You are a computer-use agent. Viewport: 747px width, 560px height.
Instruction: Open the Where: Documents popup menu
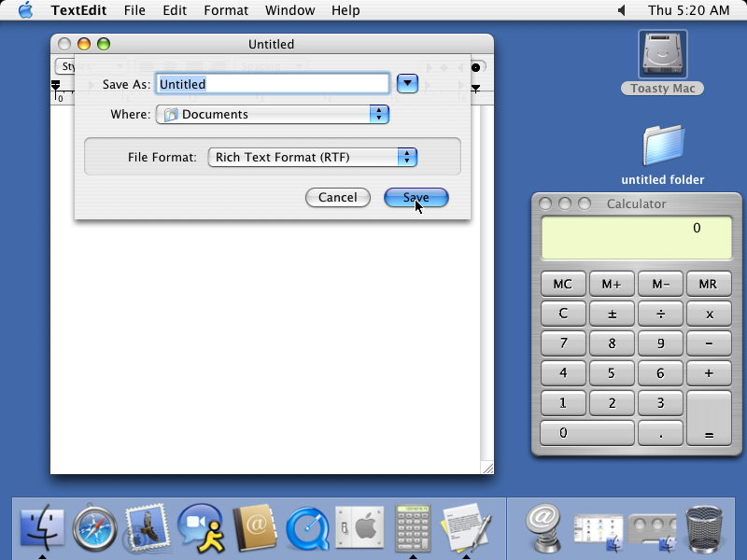(272, 114)
